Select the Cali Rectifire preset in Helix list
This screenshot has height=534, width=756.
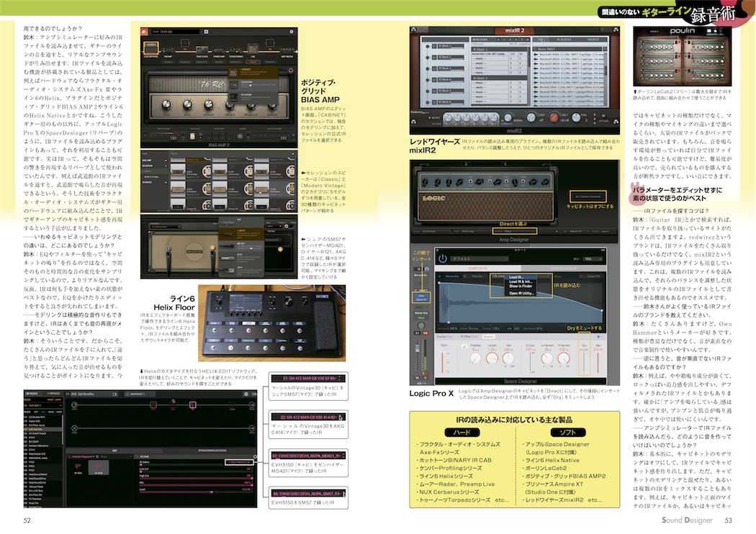click(42, 429)
